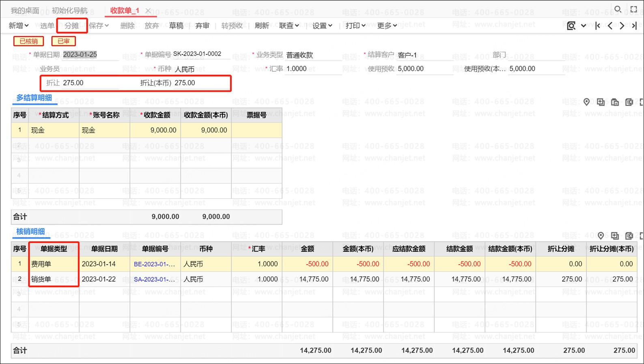Expand the 设置 dropdown
The image size is (644, 364).
pyautogui.click(x=322, y=26)
